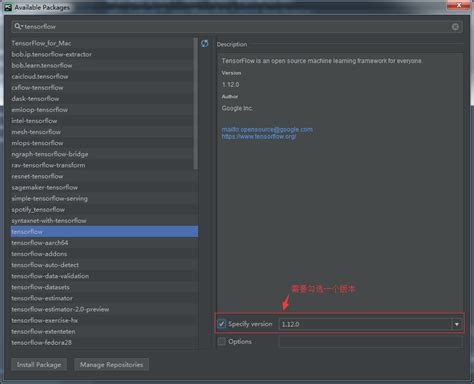Click the Options text input field
The image size is (474, 384).
tap(370, 342)
